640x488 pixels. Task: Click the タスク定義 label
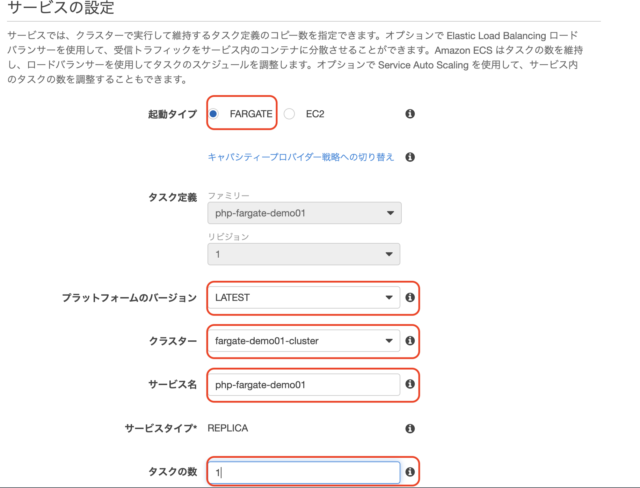172,197
